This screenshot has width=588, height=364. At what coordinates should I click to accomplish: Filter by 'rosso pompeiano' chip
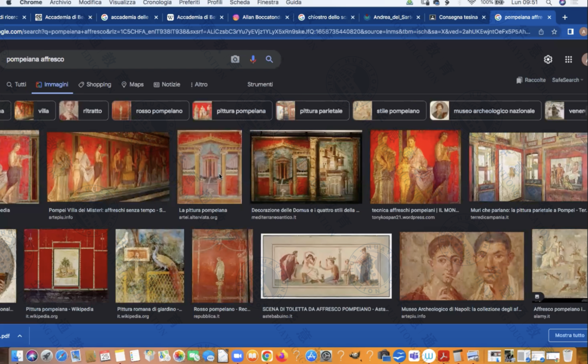[150, 110]
